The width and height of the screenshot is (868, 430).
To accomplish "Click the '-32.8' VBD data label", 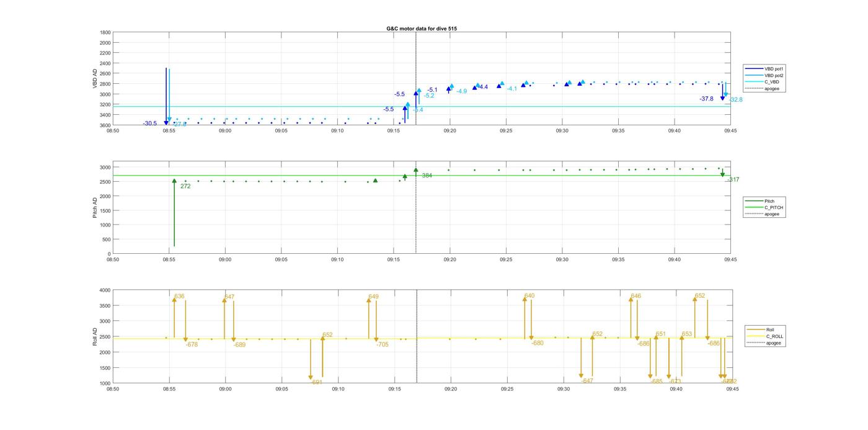I will coord(736,100).
